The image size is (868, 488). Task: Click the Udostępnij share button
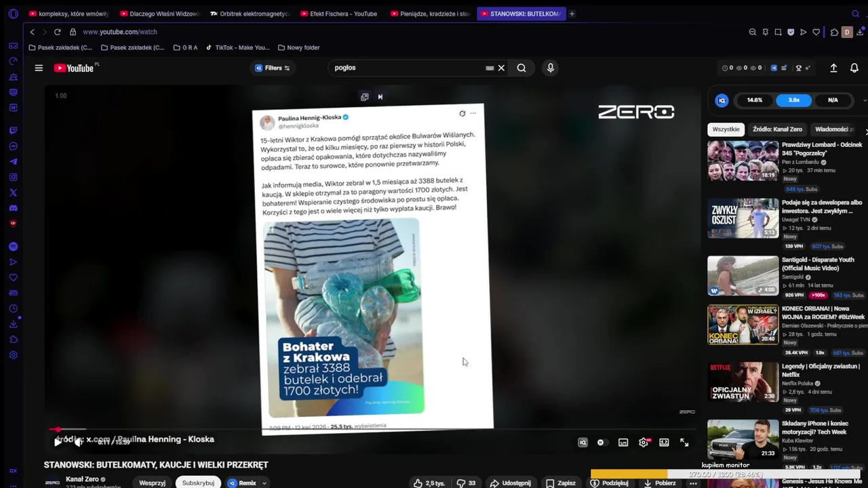pos(511,483)
